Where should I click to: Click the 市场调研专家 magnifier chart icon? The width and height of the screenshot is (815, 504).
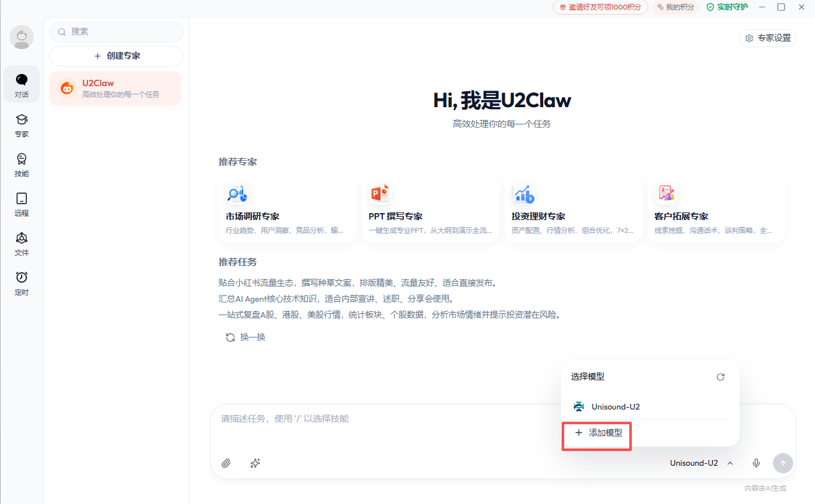coord(237,193)
